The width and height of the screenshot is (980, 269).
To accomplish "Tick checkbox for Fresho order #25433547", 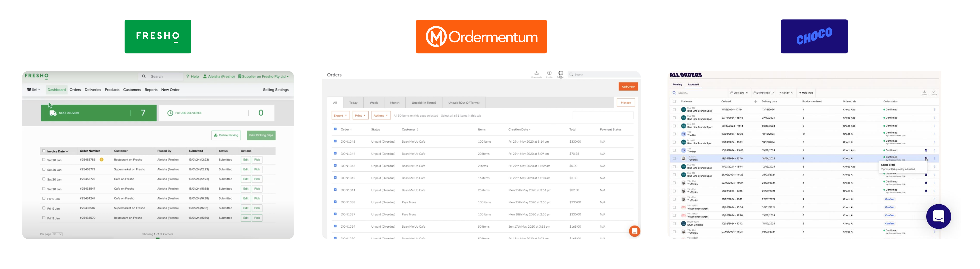I will click(44, 188).
